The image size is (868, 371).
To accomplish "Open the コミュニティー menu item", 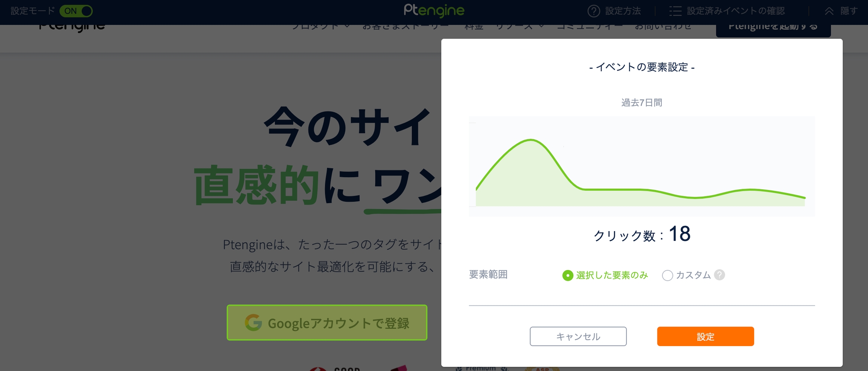I will tap(590, 28).
